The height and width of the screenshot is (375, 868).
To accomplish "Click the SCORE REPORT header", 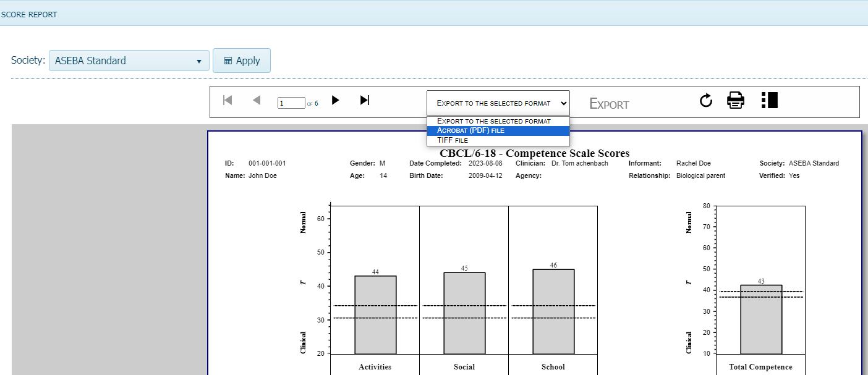I will (29, 12).
